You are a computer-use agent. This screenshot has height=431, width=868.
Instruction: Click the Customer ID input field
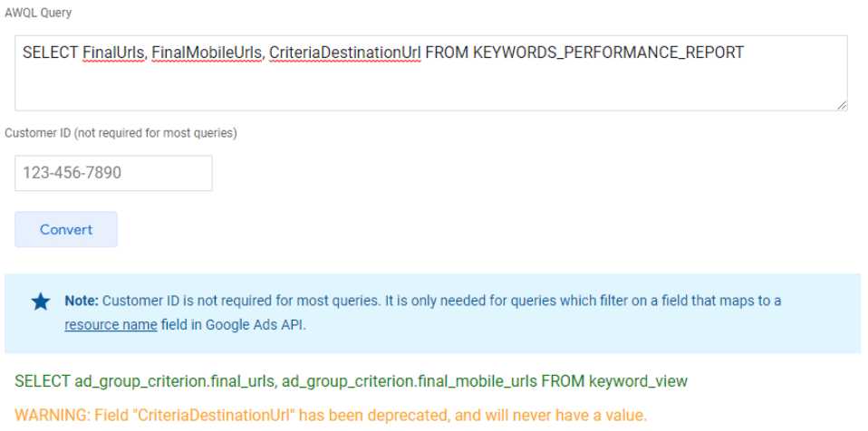click(x=113, y=173)
